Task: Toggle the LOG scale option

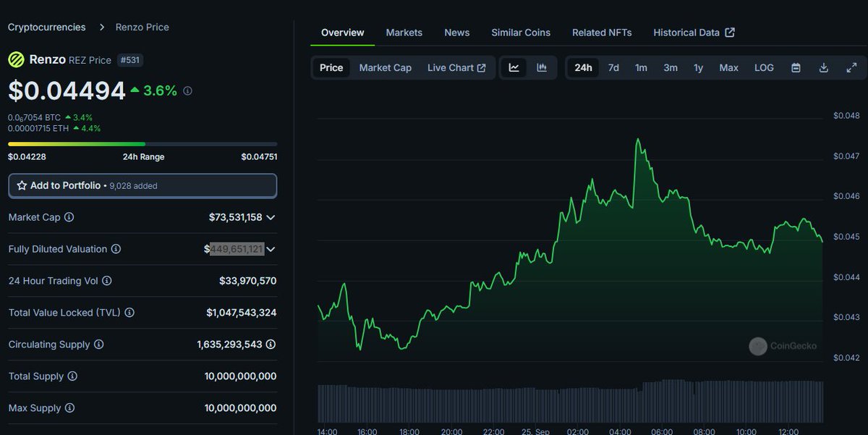Action: [x=764, y=67]
